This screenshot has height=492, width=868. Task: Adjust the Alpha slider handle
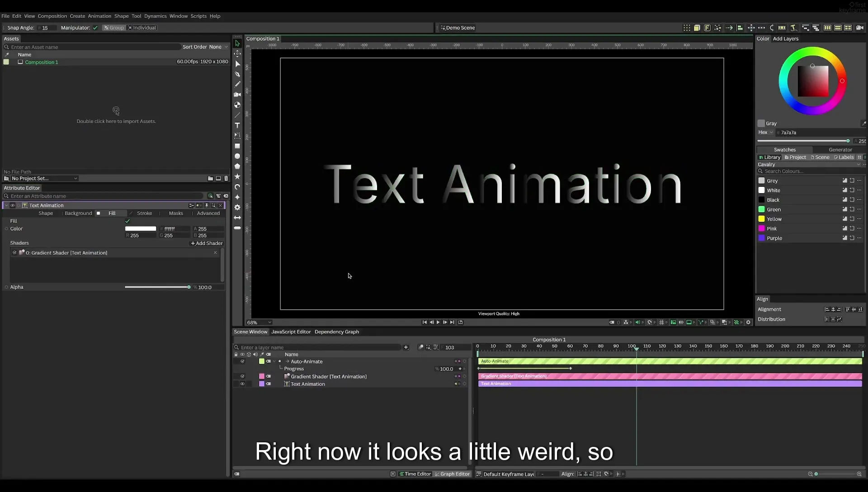coord(189,287)
